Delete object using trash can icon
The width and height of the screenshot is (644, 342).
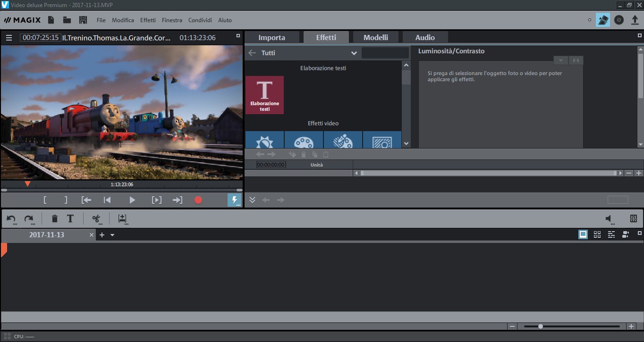pyautogui.click(x=55, y=218)
